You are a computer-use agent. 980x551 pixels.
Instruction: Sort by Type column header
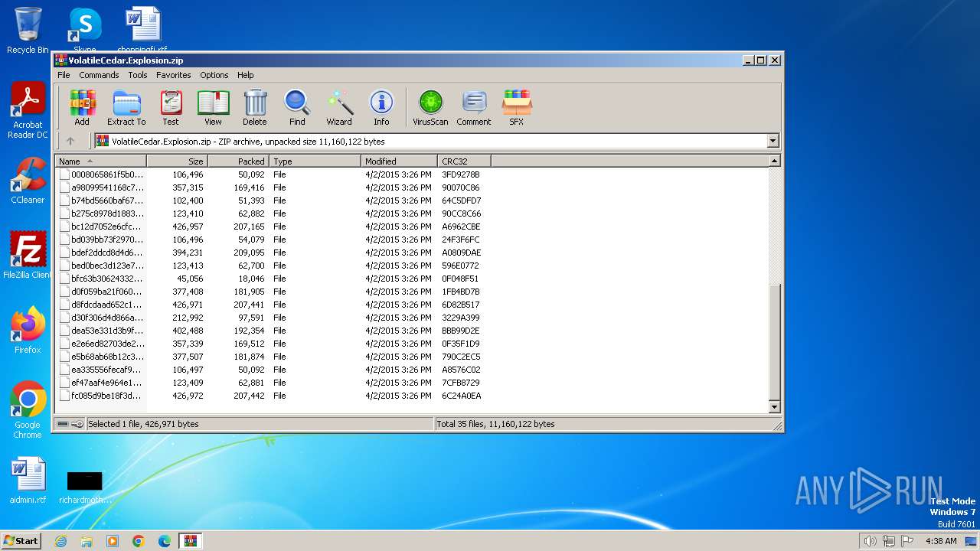(315, 161)
